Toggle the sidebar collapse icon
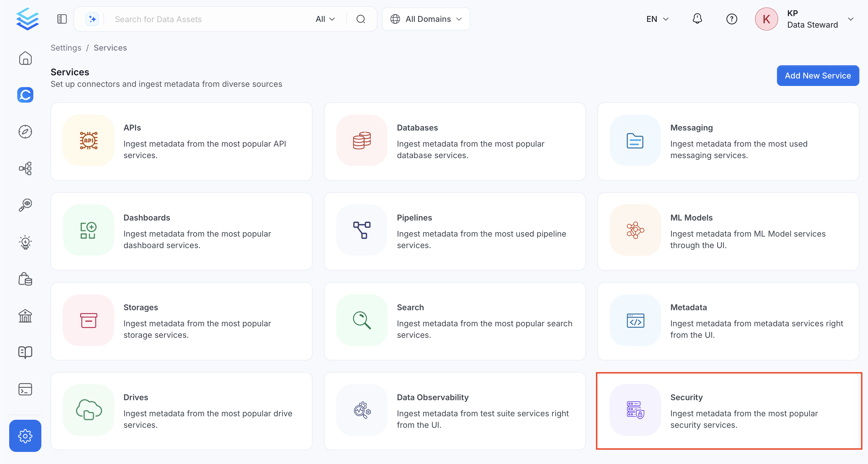Screen dimensions: 868x464 pyautogui.click(x=62, y=19)
